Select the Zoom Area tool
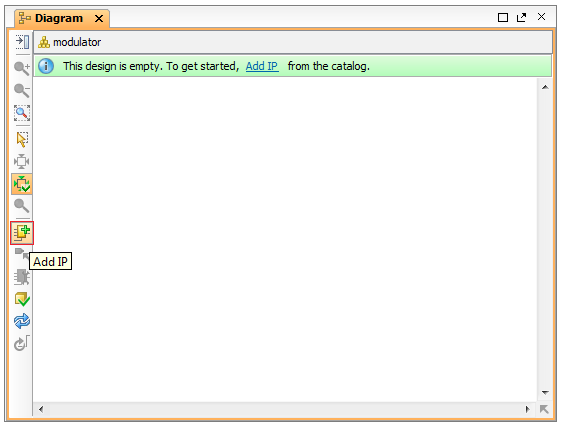 (22, 113)
